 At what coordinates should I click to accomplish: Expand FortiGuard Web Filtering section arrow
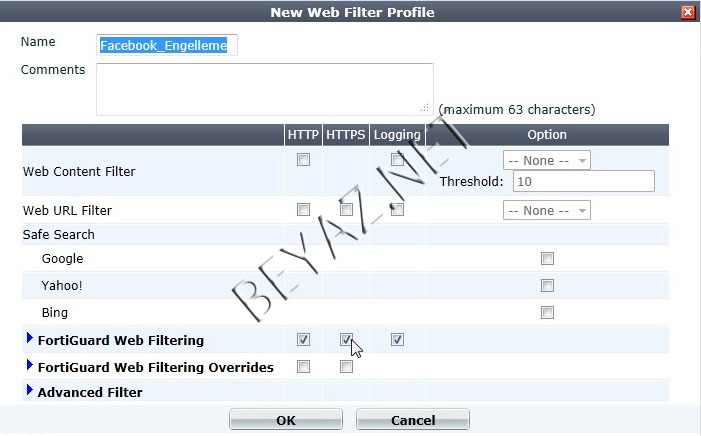pos(30,338)
